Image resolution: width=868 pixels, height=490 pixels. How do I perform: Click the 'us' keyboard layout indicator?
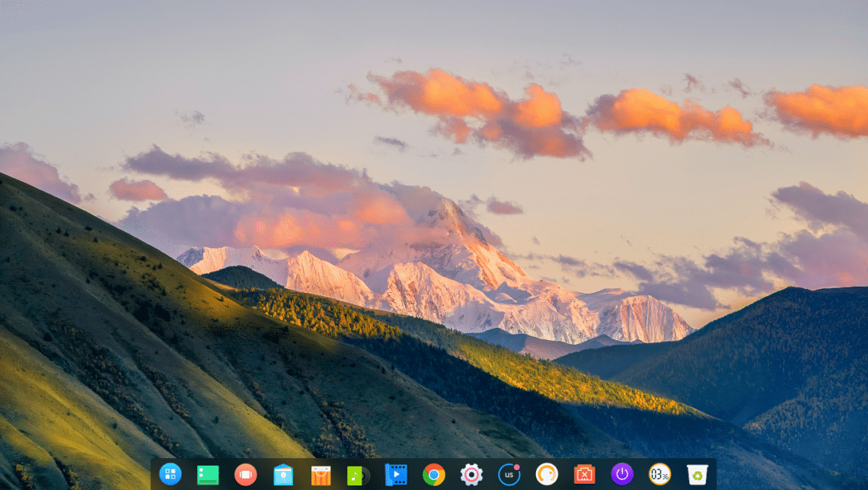[x=509, y=475]
